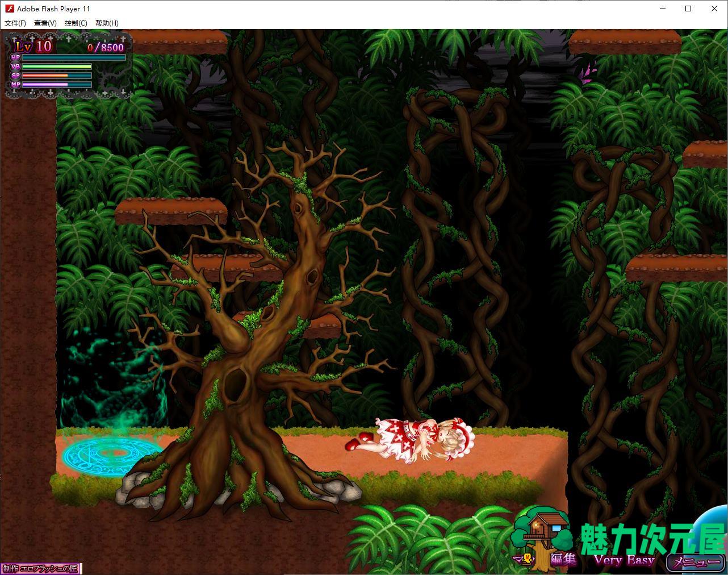Click the HP gauge bar

click(x=74, y=57)
